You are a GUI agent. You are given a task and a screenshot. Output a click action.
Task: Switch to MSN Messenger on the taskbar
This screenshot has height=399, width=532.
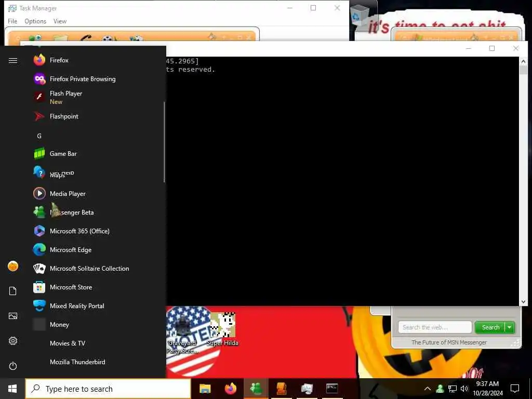point(256,389)
